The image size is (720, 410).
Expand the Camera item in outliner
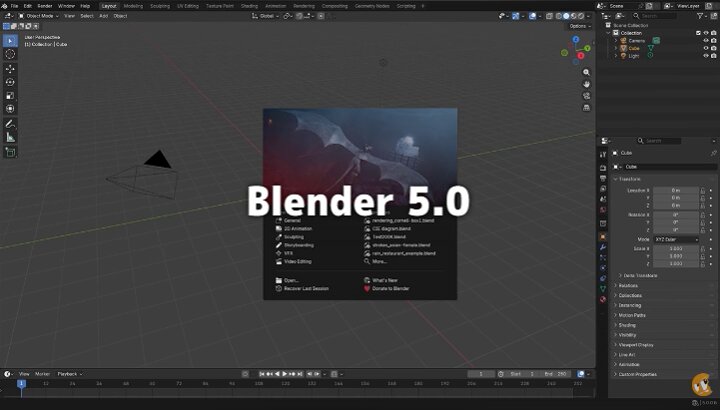point(616,40)
